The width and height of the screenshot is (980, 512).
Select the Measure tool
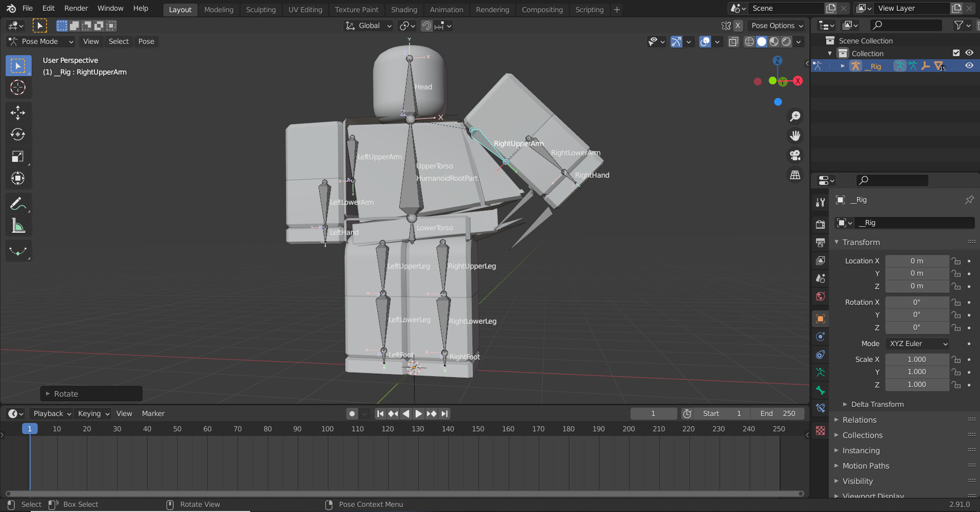[18, 225]
